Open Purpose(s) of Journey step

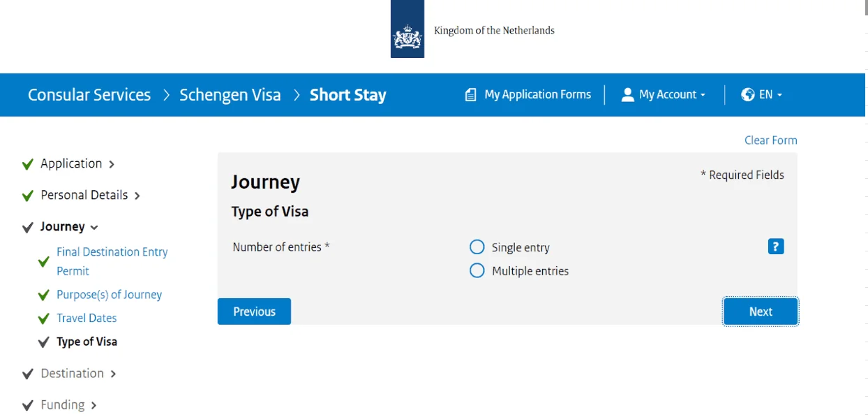(109, 295)
